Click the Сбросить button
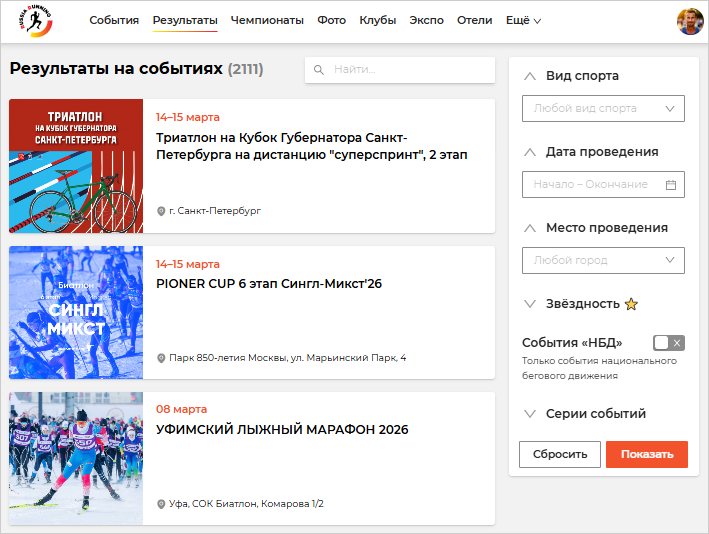This screenshot has width=709, height=534. (560, 454)
